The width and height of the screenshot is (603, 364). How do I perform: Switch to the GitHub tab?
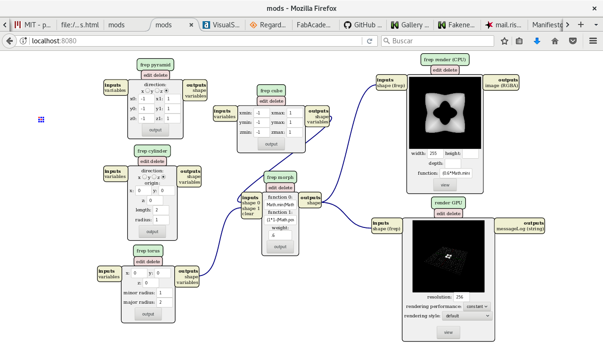[363, 25]
